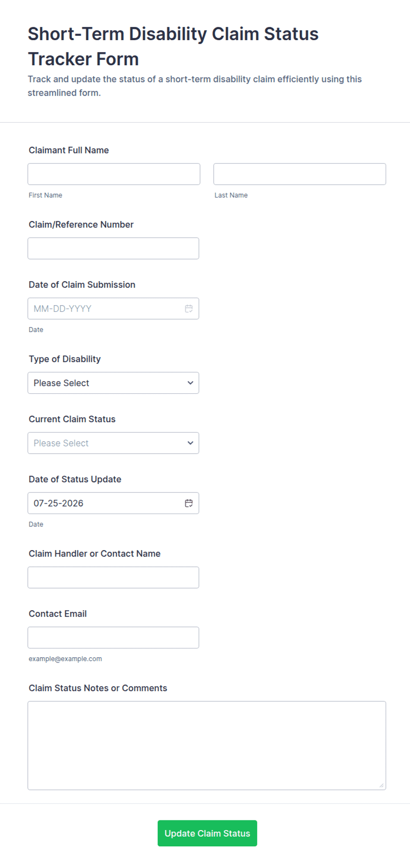This screenshot has width=410, height=868.
Task: Open calendar icon for Claim Submission date
Action: click(189, 309)
